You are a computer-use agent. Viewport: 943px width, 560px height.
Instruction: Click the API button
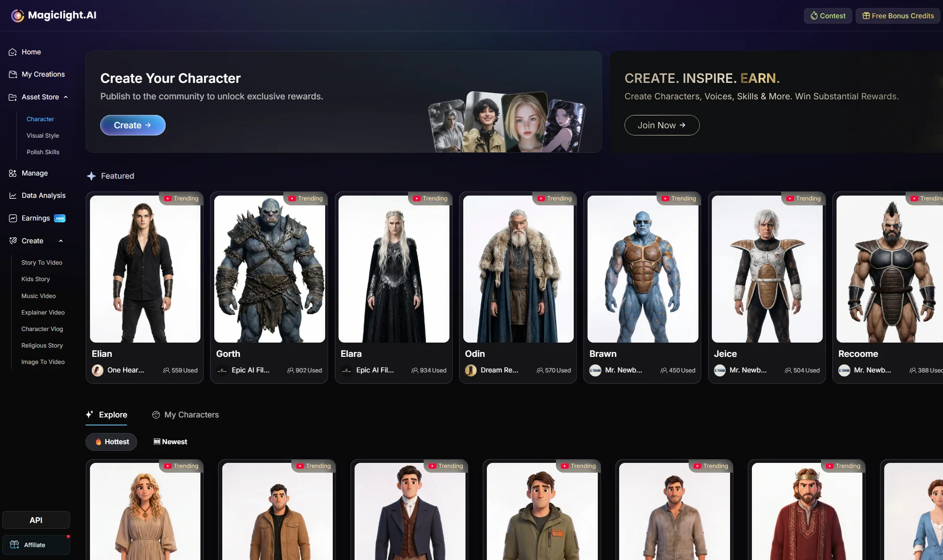(x=36, y=520)
